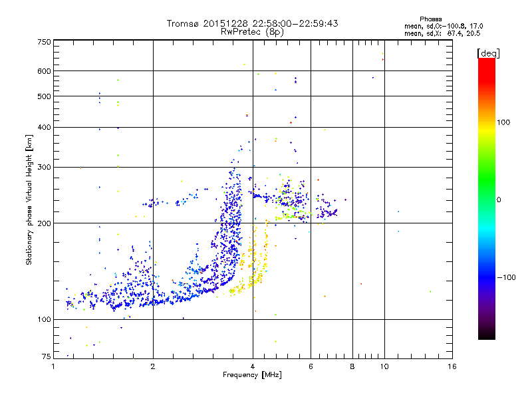Select "Stationary phase Virtual Height [km]" axis title
532x399 pixels.
click(29, 200)
